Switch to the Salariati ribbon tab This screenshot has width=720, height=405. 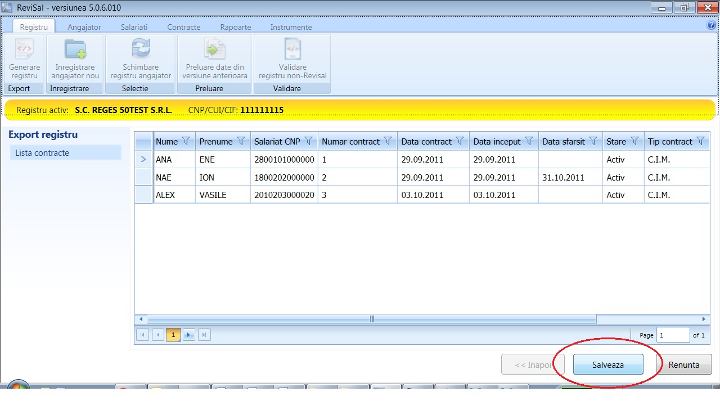(x=134, y=27)
